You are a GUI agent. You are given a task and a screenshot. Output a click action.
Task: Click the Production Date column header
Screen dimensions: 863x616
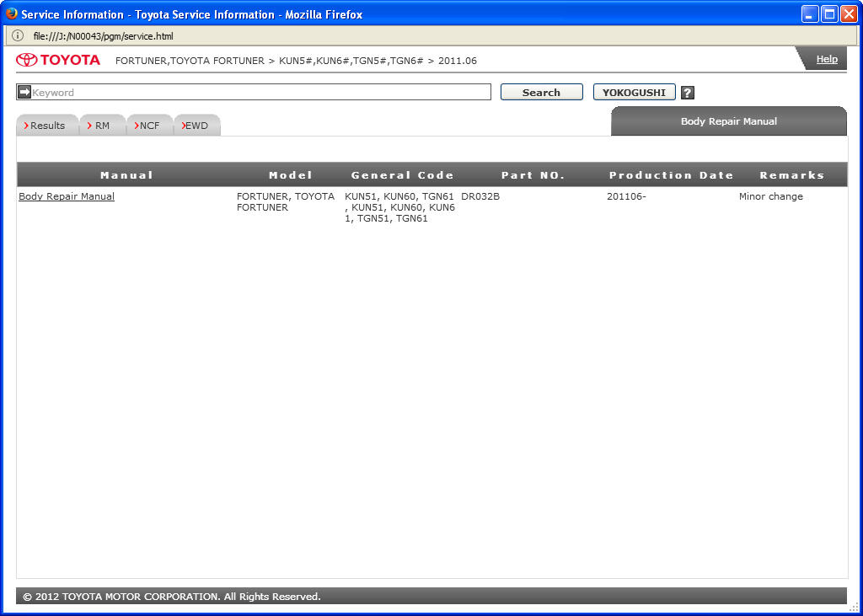pyautogui.click(x=671, y=175)
